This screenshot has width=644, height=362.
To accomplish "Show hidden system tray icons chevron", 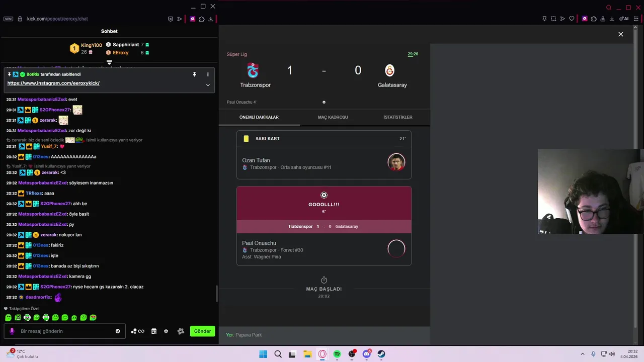I will click(583, 354).
